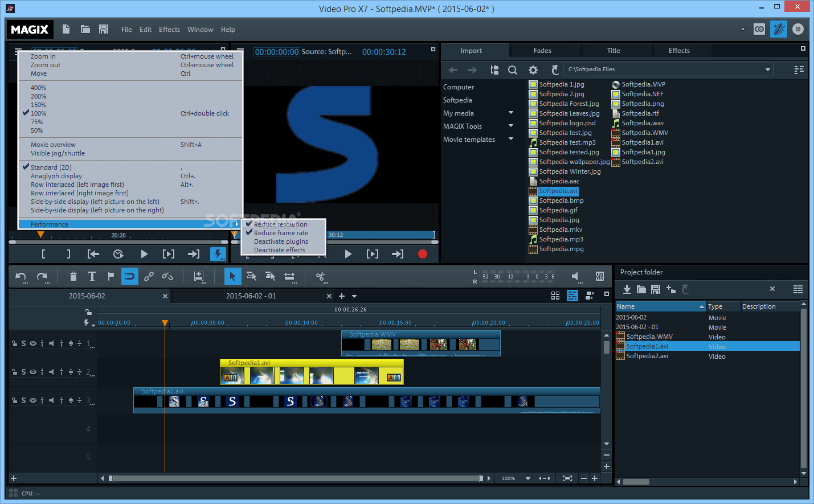Select Standard (2D) display mode
The image size is (814, 504).
[x=130, y=167]
